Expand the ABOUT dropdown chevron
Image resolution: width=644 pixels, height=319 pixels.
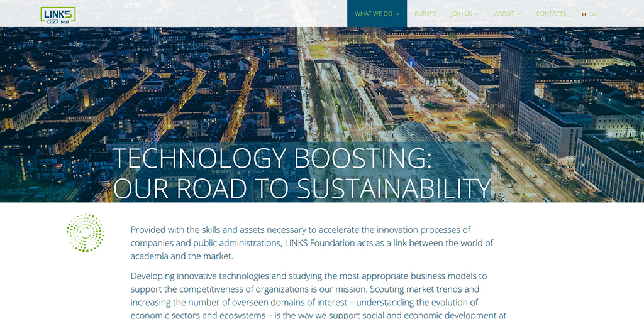pyautogui.click(x=519, y=14)
